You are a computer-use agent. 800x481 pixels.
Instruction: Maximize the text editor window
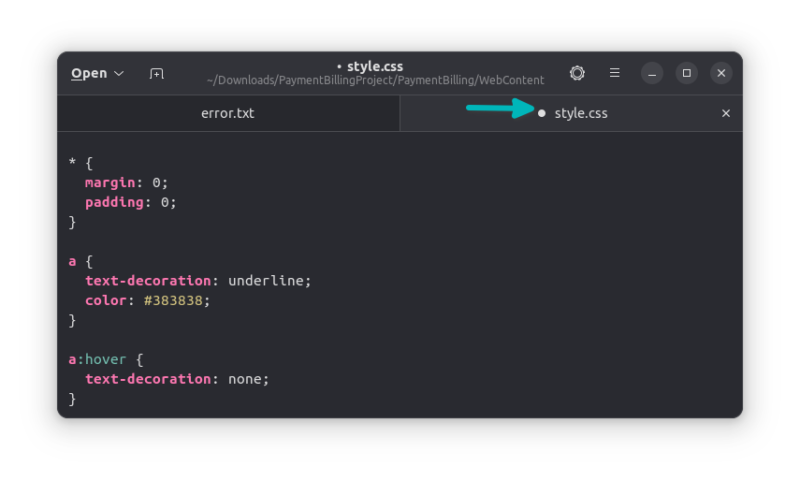pos(686,73)
